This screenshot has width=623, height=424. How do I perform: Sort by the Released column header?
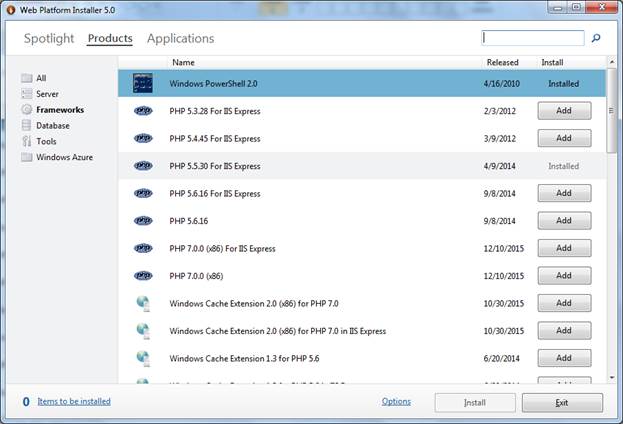tap(503, 62)
